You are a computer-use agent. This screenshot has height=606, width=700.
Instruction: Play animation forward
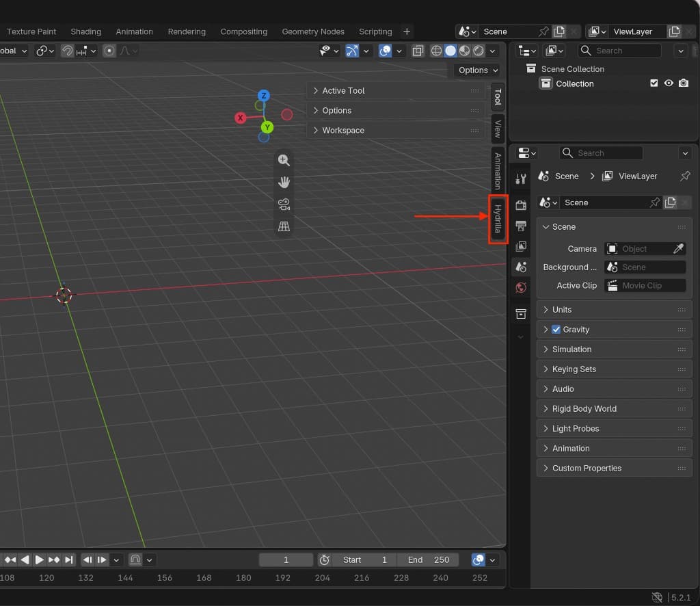pos(39,560)
